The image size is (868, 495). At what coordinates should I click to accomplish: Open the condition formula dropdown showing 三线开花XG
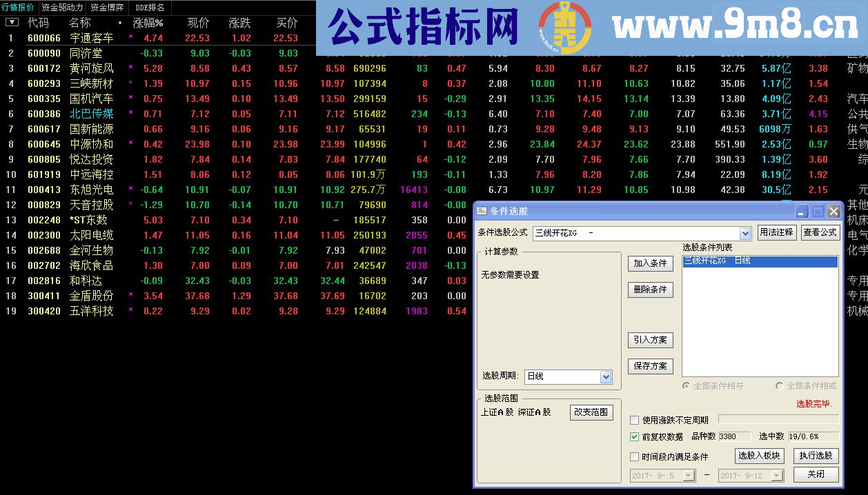coord(747,232)
